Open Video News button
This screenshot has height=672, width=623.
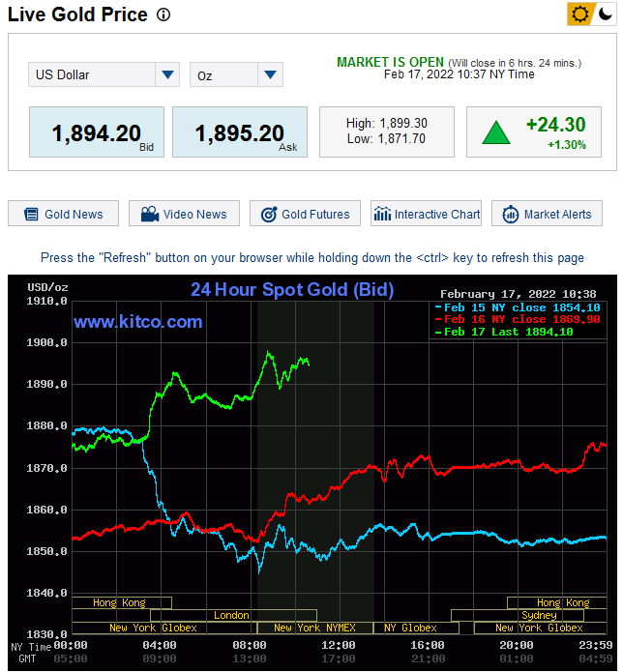pos(185,214)
